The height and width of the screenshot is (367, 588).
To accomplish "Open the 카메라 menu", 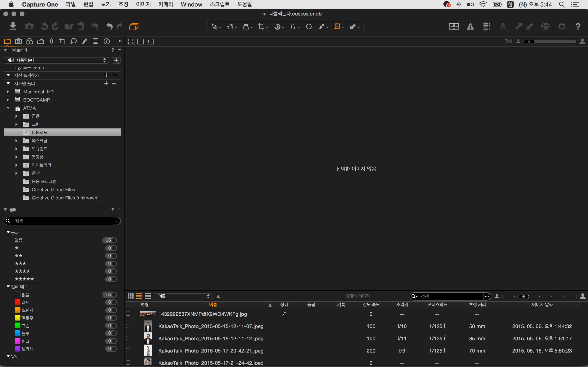I will pos(166,4).
